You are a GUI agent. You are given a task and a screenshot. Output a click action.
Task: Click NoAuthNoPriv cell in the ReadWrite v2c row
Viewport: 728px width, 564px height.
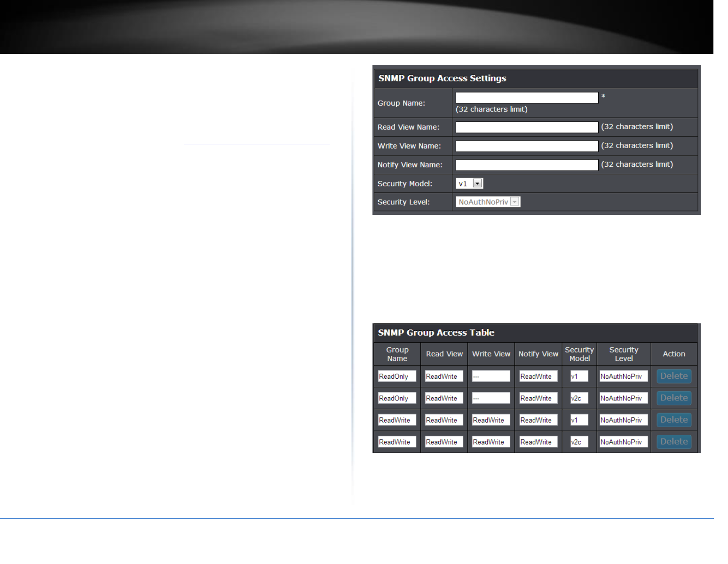point(624,442)
